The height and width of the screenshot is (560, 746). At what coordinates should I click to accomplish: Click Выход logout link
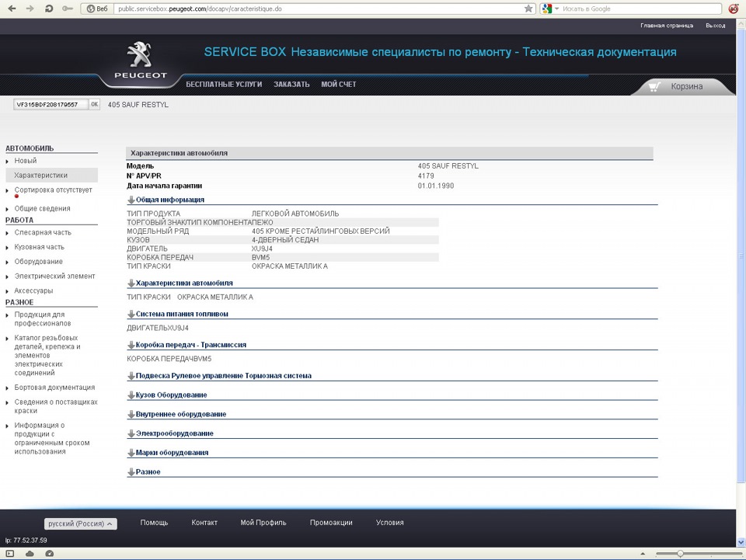click(715, 26)
